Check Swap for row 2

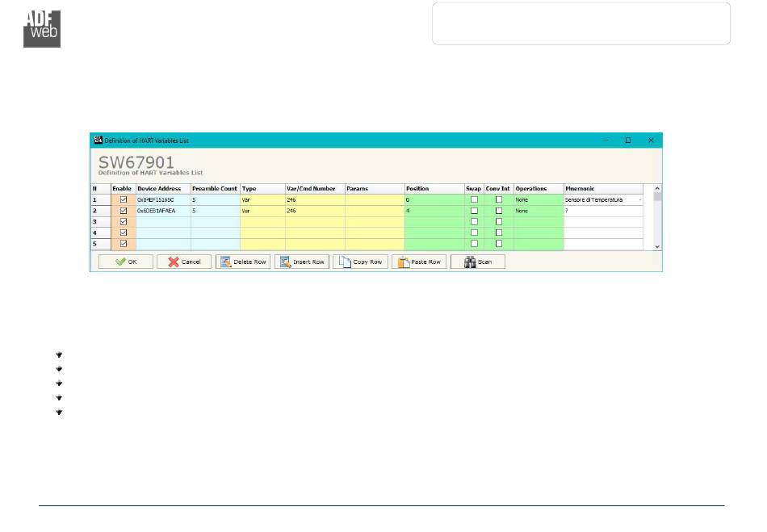pyautogui.click(x=474, y=211)
